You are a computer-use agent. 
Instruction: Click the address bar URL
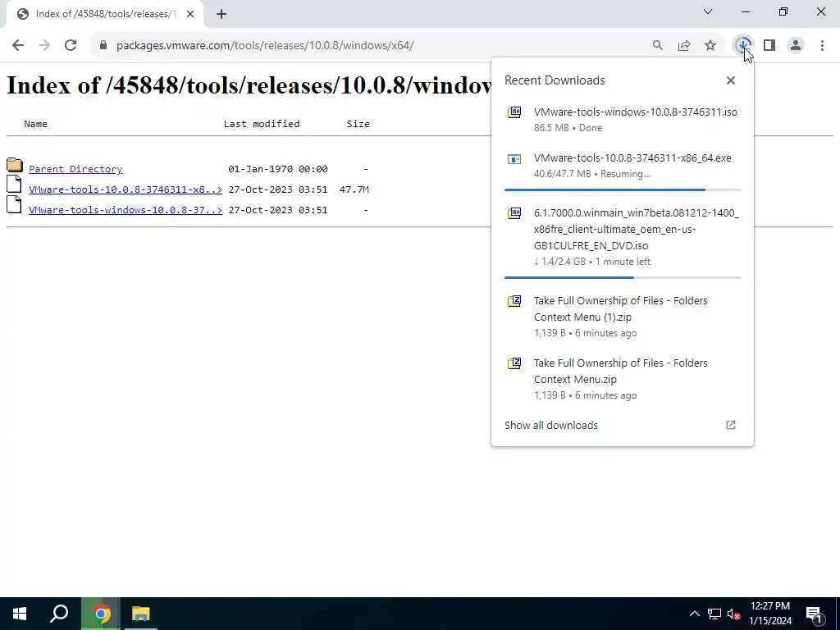point(265,46)
